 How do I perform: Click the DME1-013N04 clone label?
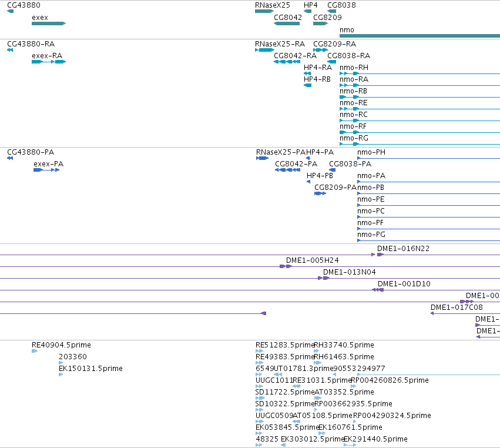click(350, 272)
